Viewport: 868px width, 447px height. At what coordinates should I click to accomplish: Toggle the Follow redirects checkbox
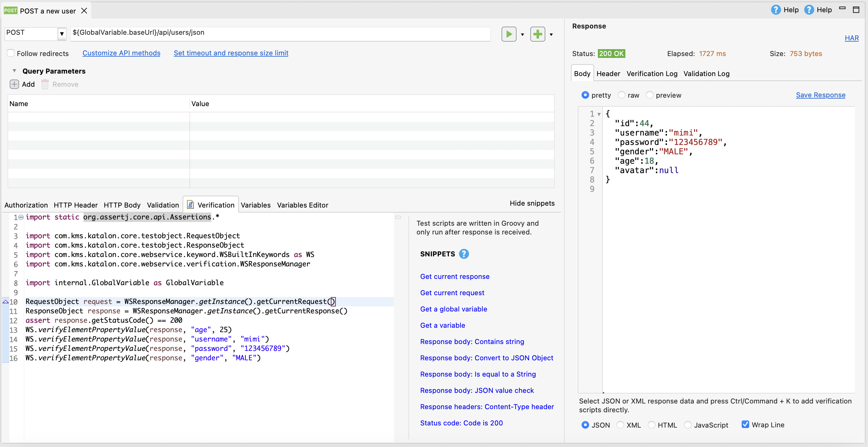11,53
